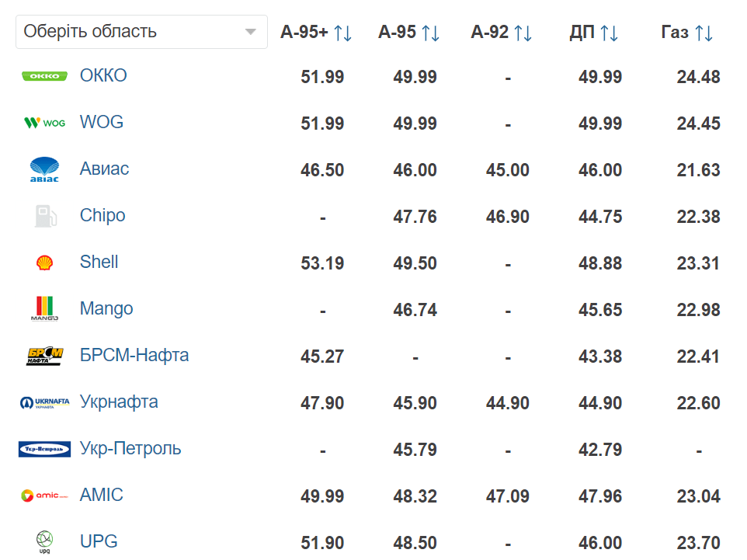The width and height of the screenshot is (747, 560).
Task: Open the Укр-Петроль station link
Action: coord(130,448)
